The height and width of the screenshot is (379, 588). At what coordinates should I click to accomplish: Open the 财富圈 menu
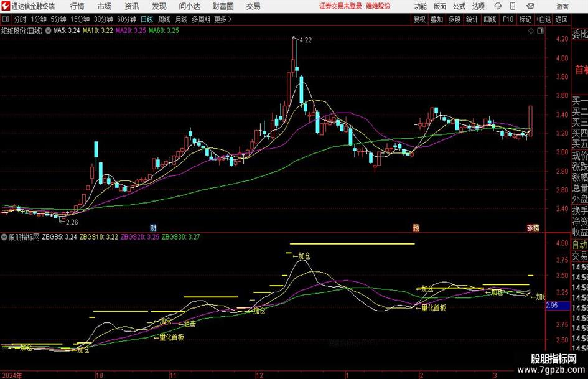click(x=223, y=6)
